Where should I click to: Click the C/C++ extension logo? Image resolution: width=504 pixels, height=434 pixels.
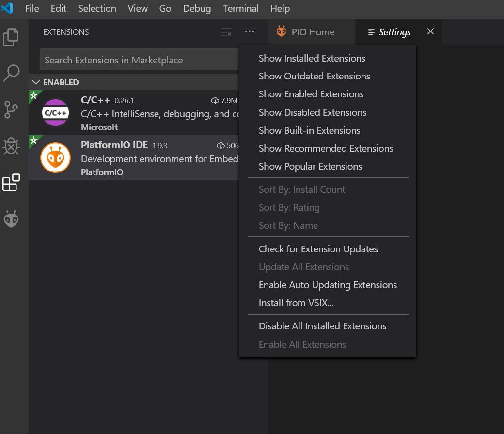pos(55,112)
